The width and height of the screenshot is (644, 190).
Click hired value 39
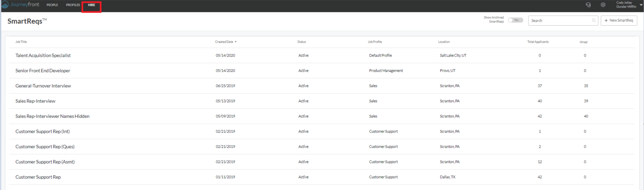click(x=585, y=101)
